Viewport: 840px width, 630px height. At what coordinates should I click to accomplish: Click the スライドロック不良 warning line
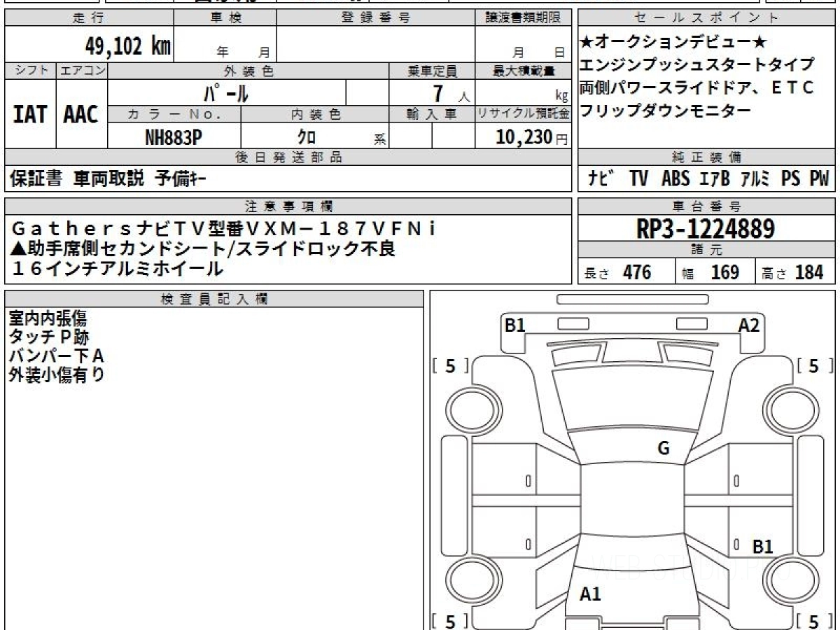(203, 248)
